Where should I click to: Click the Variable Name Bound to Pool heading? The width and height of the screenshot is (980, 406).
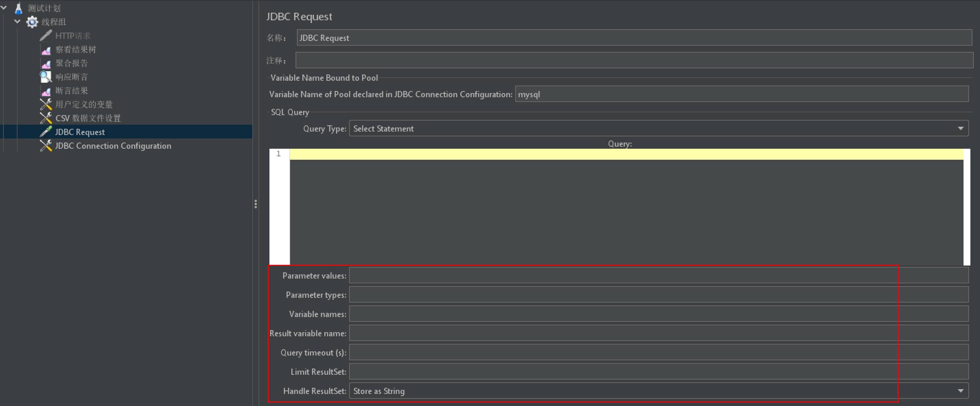324,78
